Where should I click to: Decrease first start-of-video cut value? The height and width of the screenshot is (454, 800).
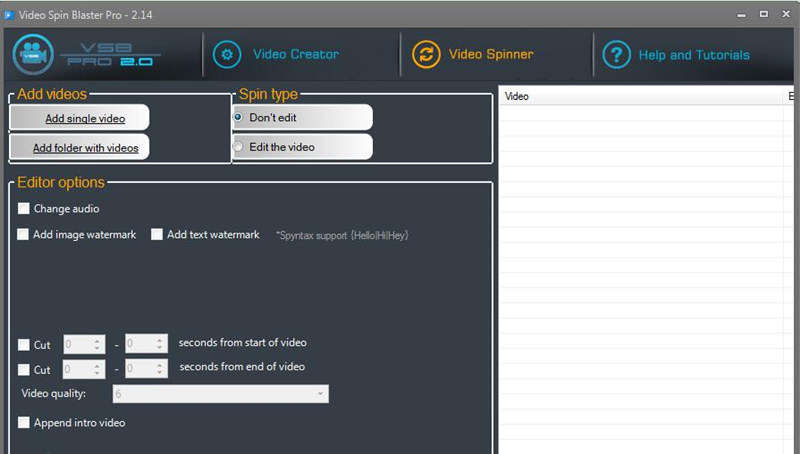(97, 348)
